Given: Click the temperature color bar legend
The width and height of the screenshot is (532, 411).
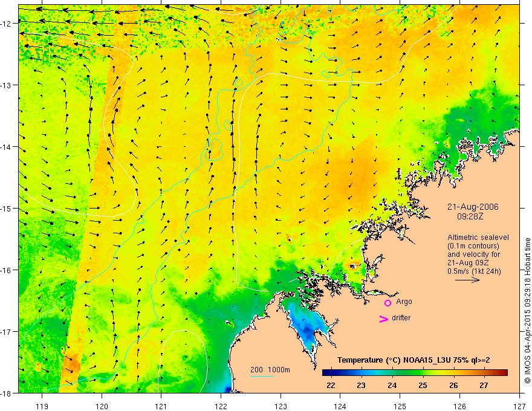Looking at the screenshot, I should (x=415, y=373).
